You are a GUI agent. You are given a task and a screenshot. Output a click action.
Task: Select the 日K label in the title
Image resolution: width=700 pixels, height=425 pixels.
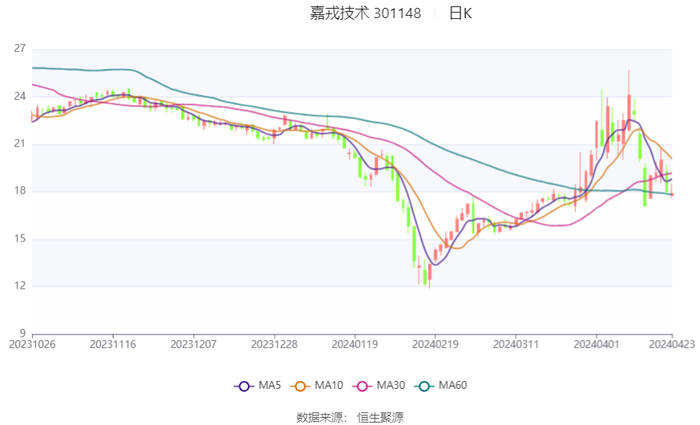(460, 14)
